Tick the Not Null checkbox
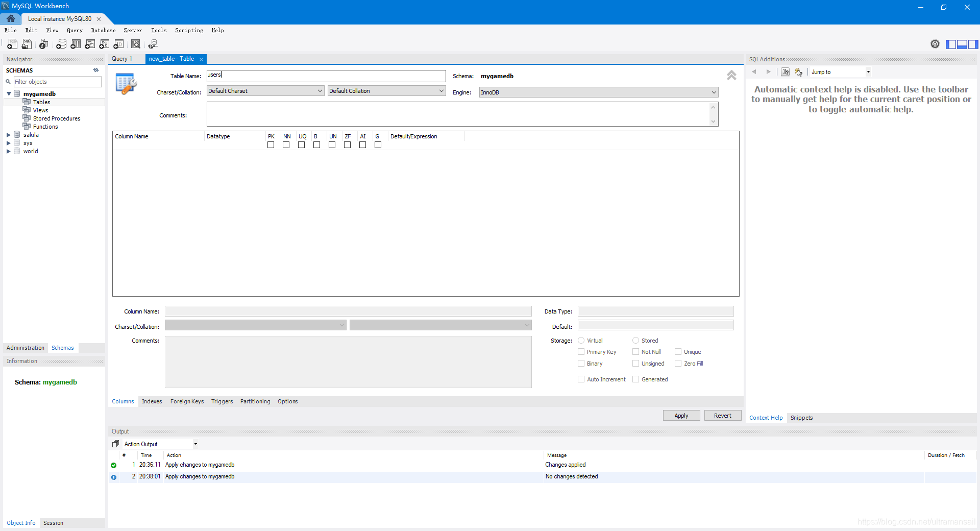Screen dimensions: 980x531 click(x=635, y=351)
